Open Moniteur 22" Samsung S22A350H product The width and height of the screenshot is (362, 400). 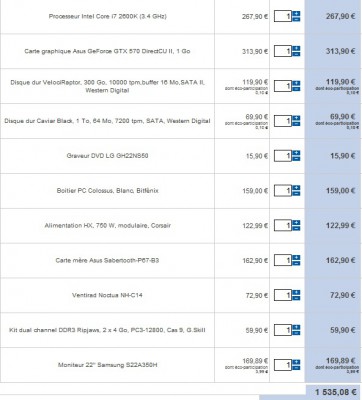[x=107, y=365]
